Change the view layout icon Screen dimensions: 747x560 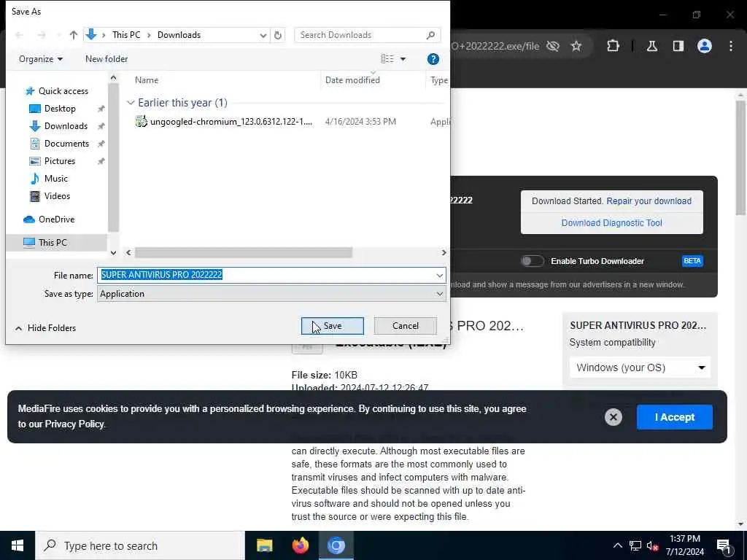(x=387, y=59)
